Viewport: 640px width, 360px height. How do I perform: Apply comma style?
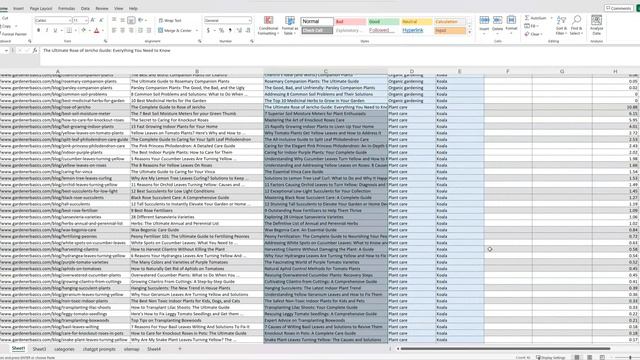coord(230,30)
